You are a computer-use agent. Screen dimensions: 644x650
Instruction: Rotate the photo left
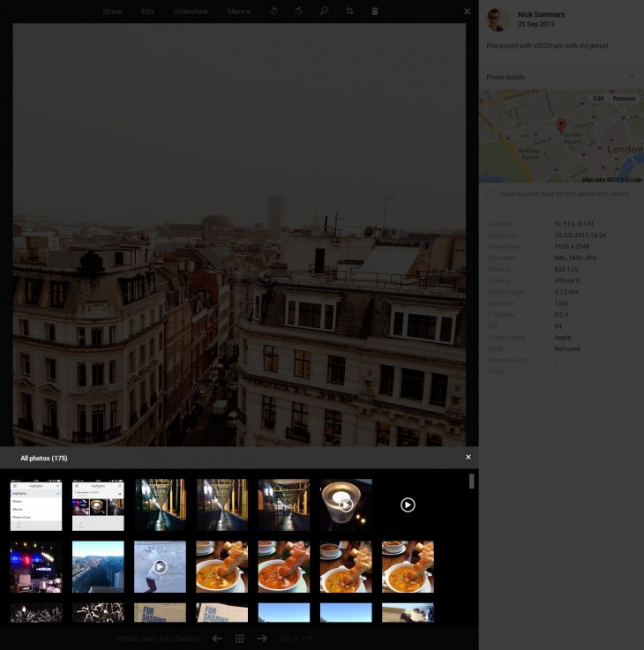coord(273,11)
